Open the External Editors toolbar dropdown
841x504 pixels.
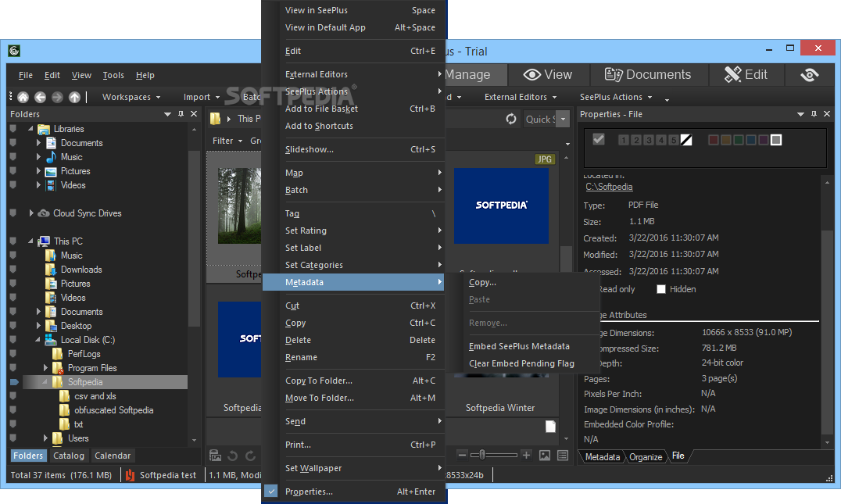pos(521,97)
